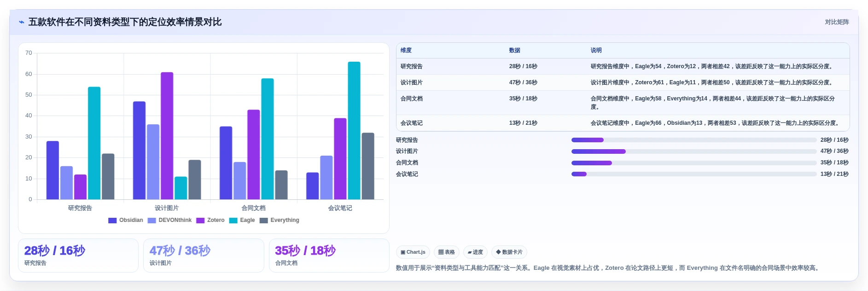The width and height of the screenshot is (868, 291).
Task: Open the 35秒 / 18秒 合同文档 stat card
Action: pyautogui.click(x=329, y=256)
